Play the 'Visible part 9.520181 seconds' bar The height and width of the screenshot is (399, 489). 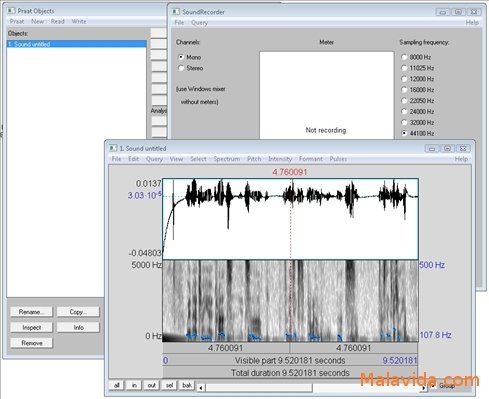pos(290,360)
